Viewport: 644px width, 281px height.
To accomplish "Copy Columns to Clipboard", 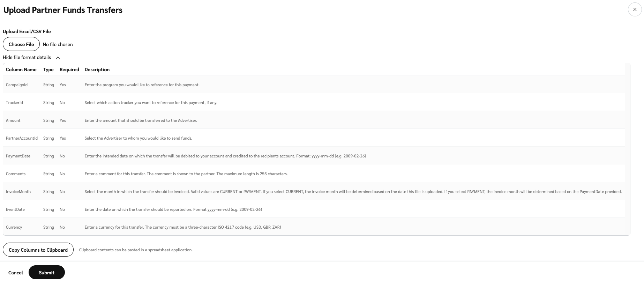I will 38,250.
